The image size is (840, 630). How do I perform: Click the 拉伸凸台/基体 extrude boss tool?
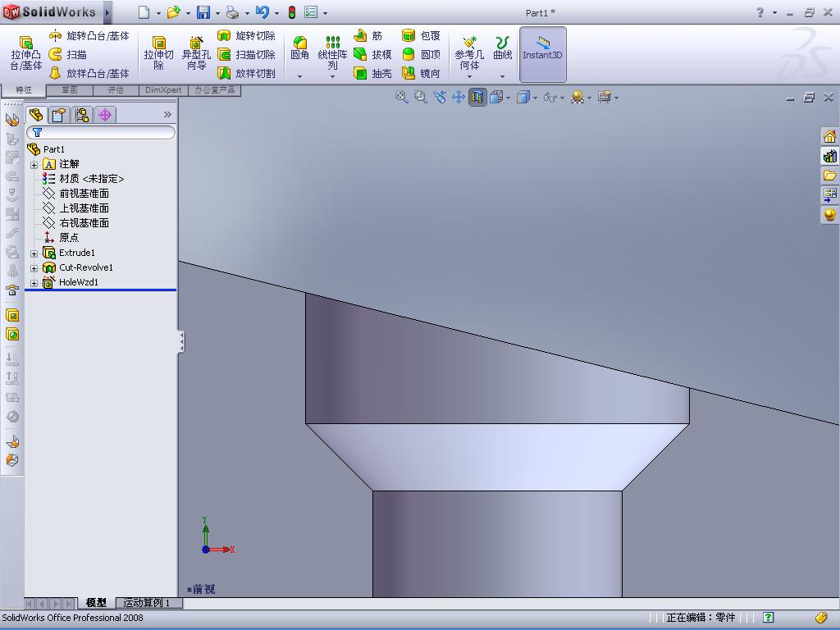pyautogui.click(x=25, y=53)
